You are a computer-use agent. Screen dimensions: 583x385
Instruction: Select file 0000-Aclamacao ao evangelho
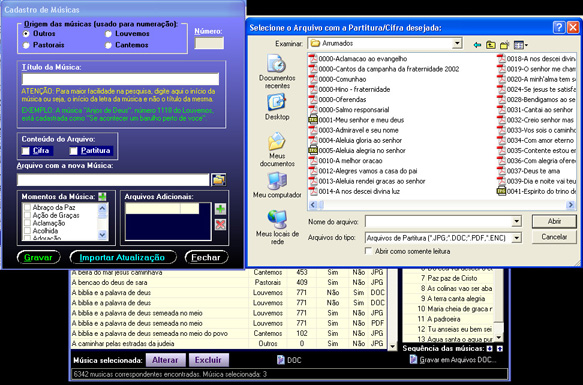[358, 59]
